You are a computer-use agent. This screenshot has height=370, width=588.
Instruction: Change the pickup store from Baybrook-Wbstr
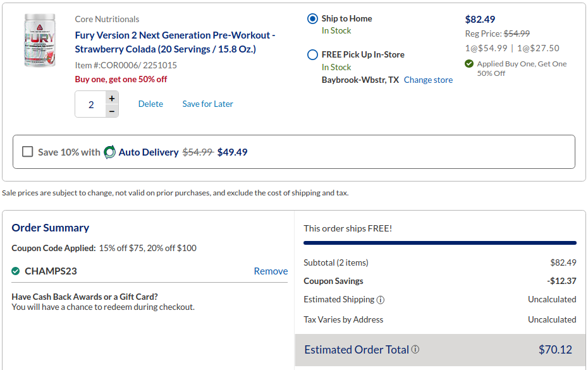tap(428, 80)
